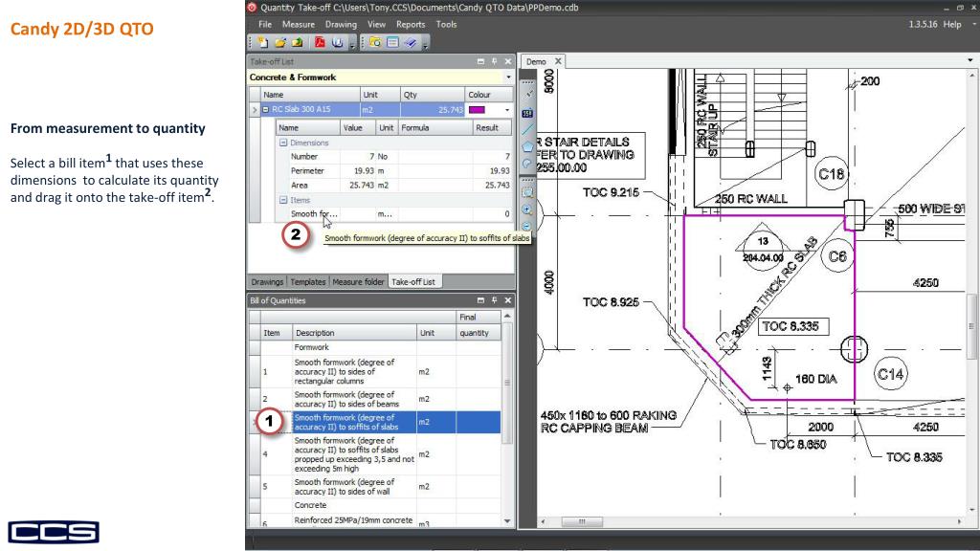Click the list window toolbar icon
The image size is (980, 551).
click(x=392, y=42)
